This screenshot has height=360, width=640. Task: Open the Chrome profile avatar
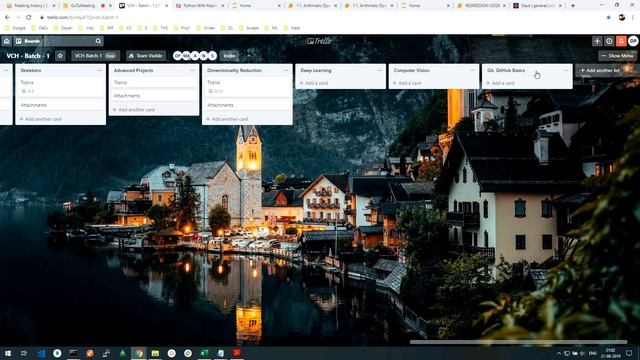[x=622, y=18]
